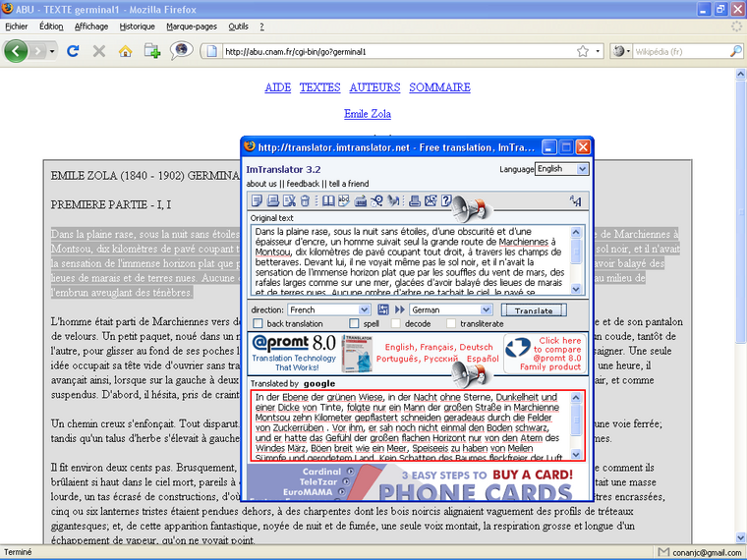Click the main page vertical scrollbar thumb

pos(741,211)
